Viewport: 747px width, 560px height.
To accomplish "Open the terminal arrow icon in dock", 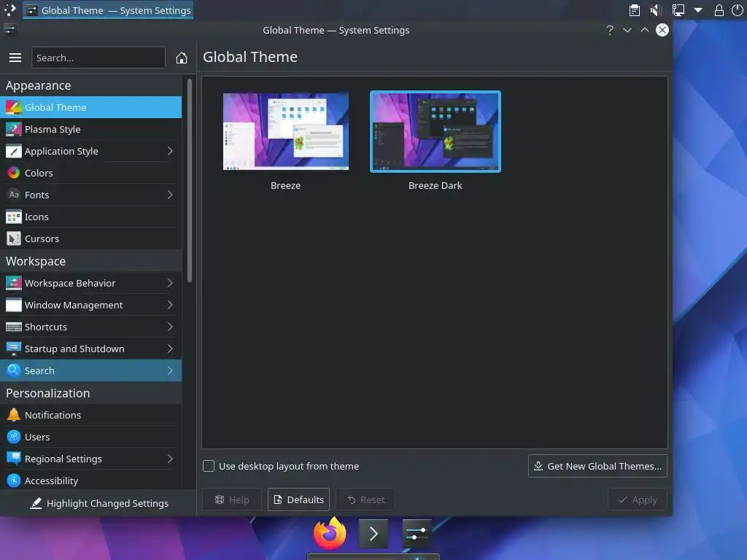I will pos(373,534).
